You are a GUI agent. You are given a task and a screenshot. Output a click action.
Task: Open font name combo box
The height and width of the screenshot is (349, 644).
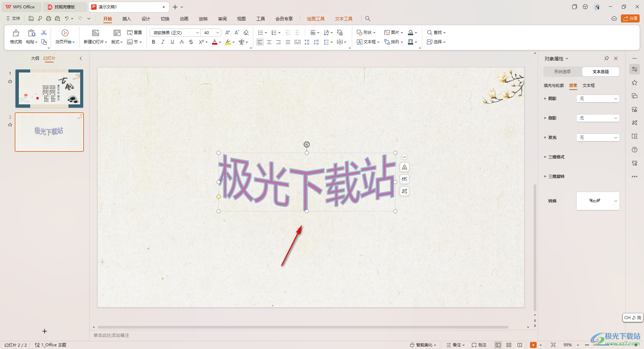coord(175,33)
